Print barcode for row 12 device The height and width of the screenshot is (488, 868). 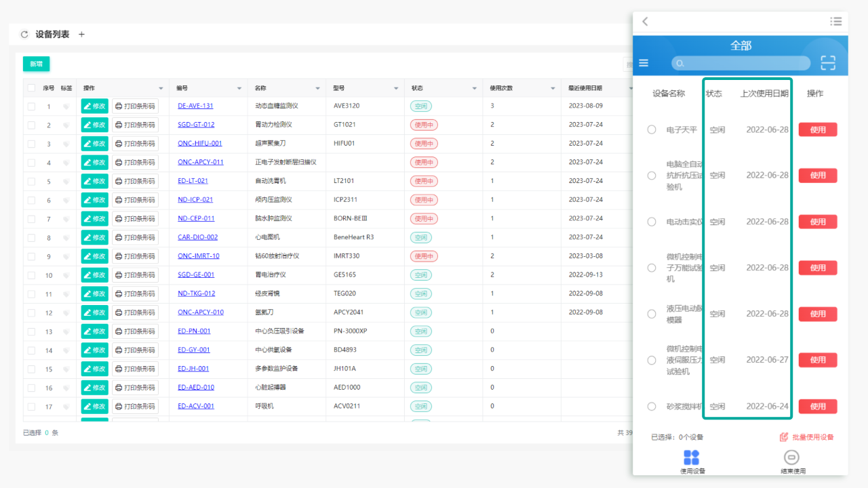[135, 312]
